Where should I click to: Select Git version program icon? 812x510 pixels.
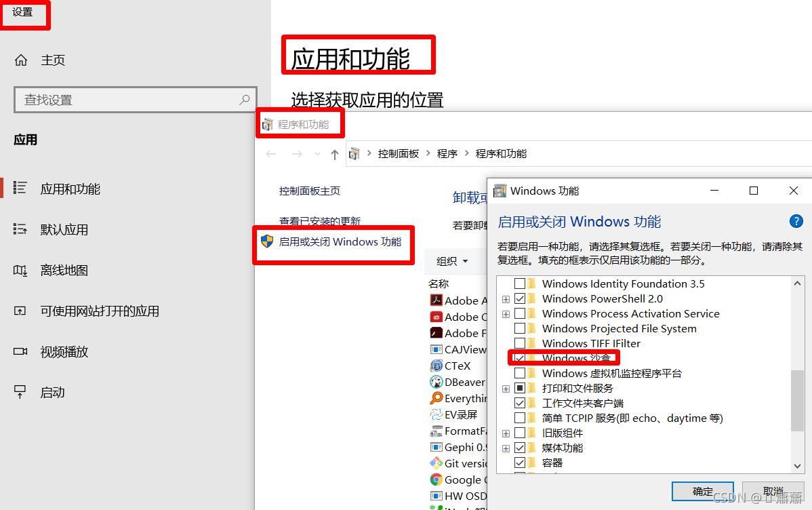[437, 463]
